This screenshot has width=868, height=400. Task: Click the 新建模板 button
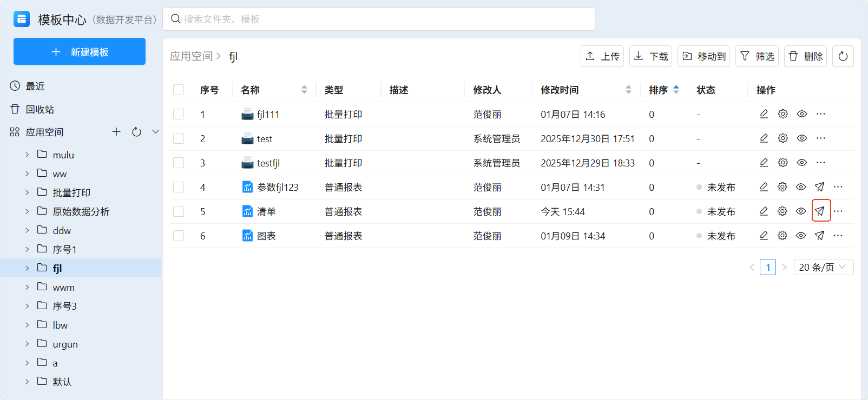click(80, 51)
